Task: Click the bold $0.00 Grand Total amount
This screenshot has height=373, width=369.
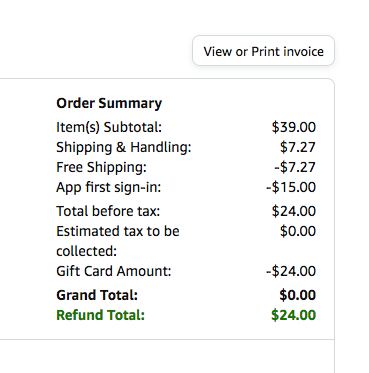Action: [297, 295]
